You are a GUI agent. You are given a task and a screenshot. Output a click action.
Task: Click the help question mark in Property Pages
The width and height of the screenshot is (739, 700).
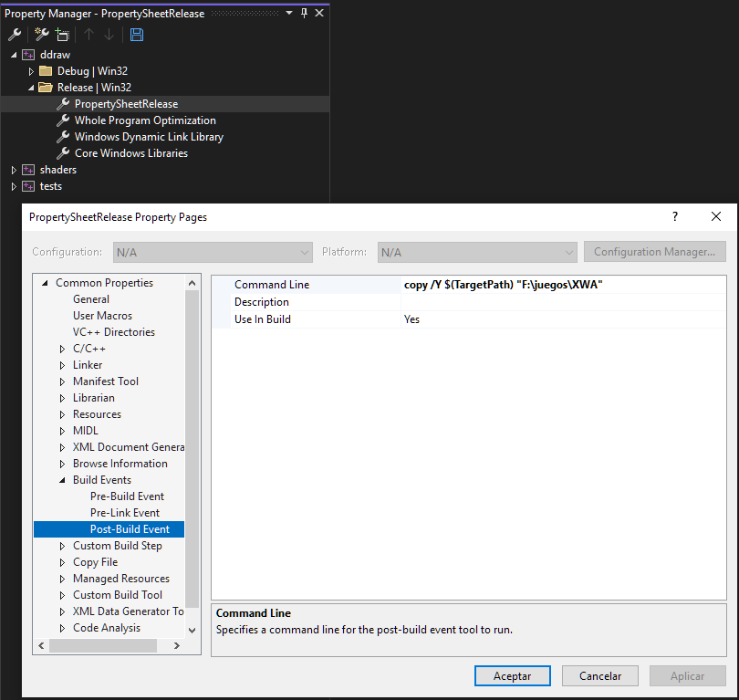pyautogui.click(x=675, y=216)
